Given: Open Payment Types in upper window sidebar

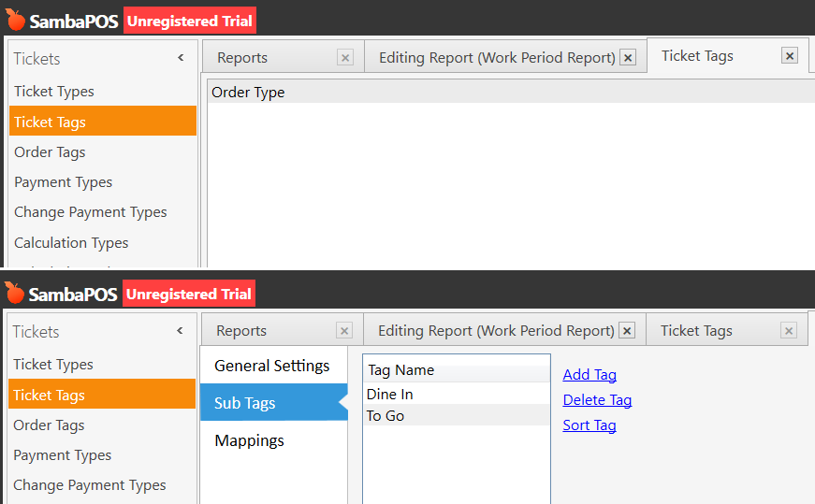Looking at the screenshot, I should [x=103, y=182].
